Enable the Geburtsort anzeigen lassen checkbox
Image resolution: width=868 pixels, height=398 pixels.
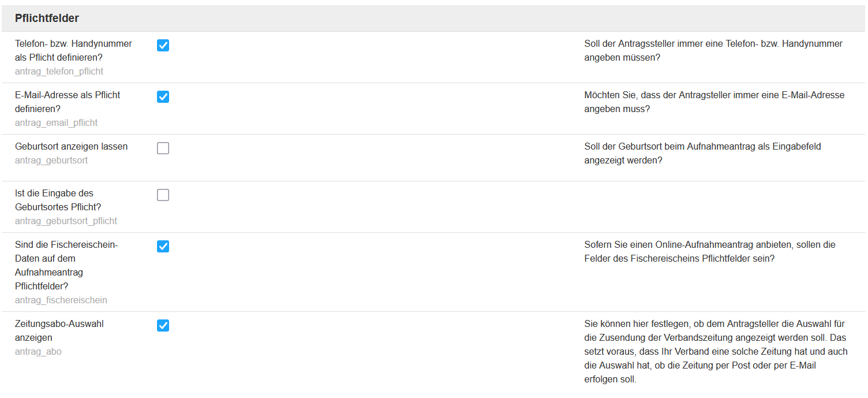point(163,148)
